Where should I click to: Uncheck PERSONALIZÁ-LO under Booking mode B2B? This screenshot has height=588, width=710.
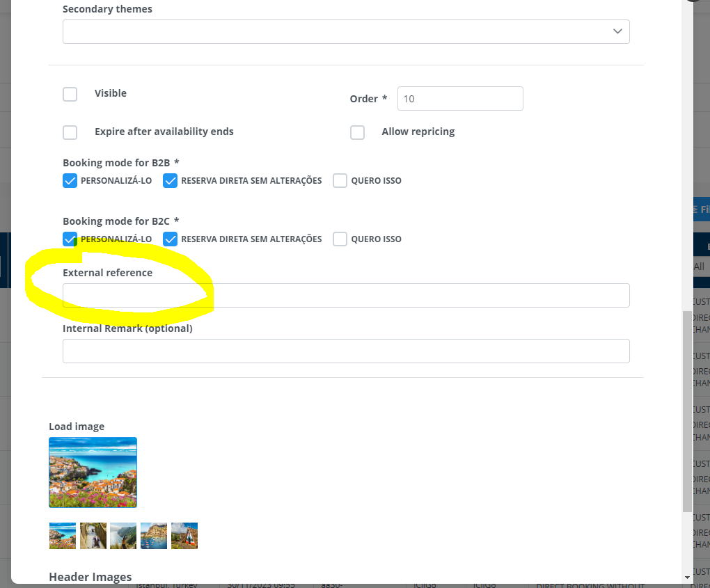pos(70,181)
